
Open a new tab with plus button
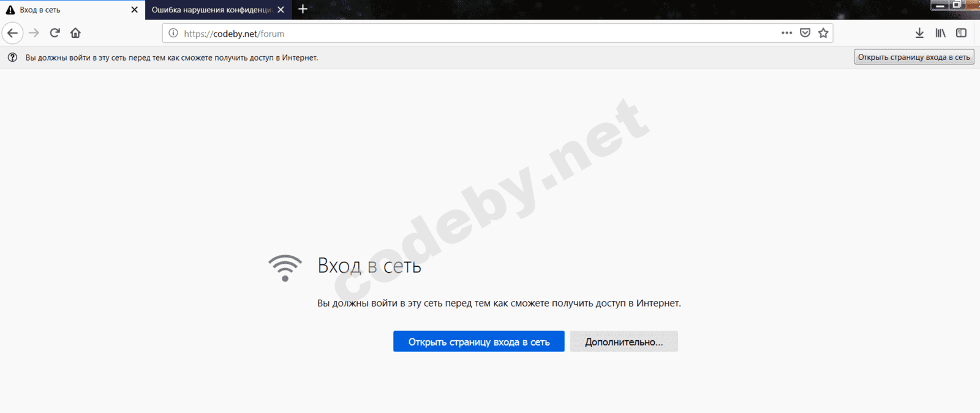[x=303, y=9]
